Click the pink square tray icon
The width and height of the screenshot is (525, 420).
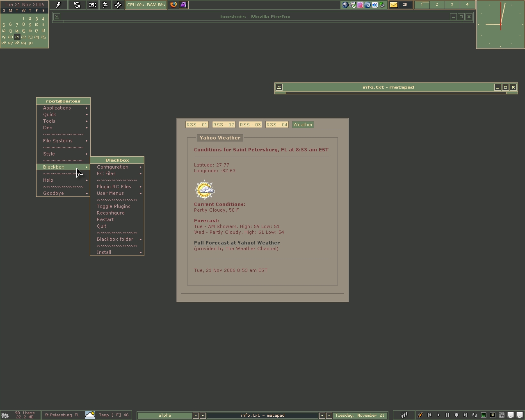coord(360,5)
